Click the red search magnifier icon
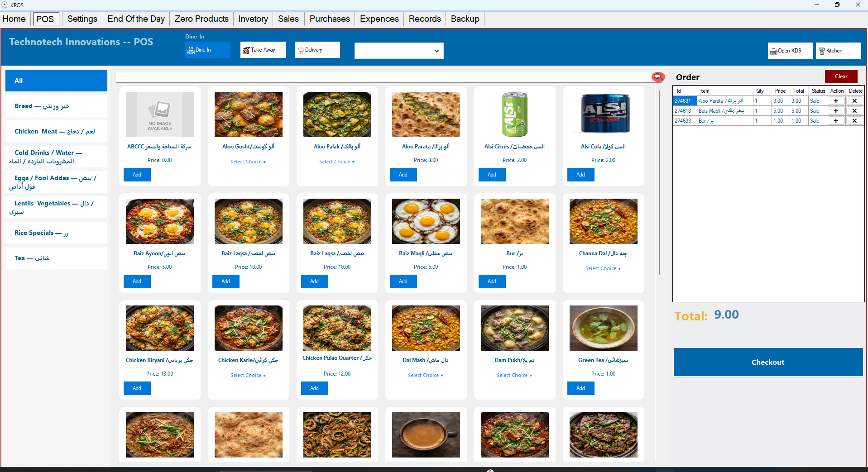This screenshot has width=868, height=472. coord(658,77)
